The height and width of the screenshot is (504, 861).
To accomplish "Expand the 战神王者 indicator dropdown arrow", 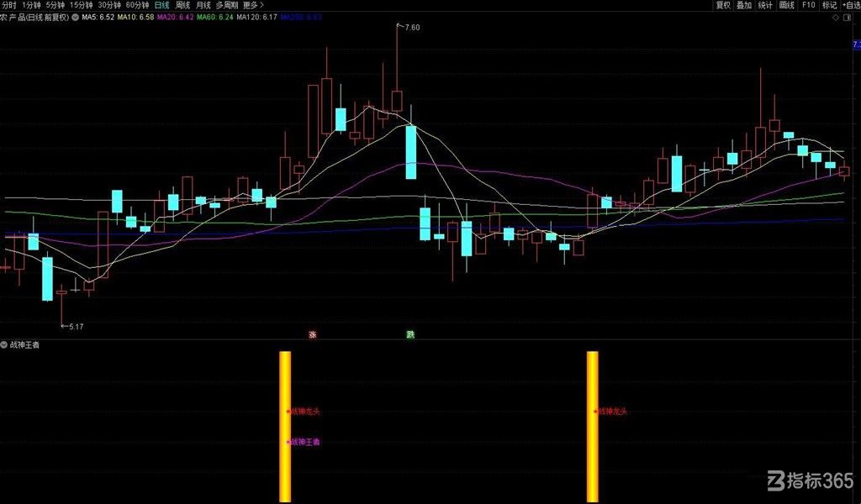I will (4, 345).
